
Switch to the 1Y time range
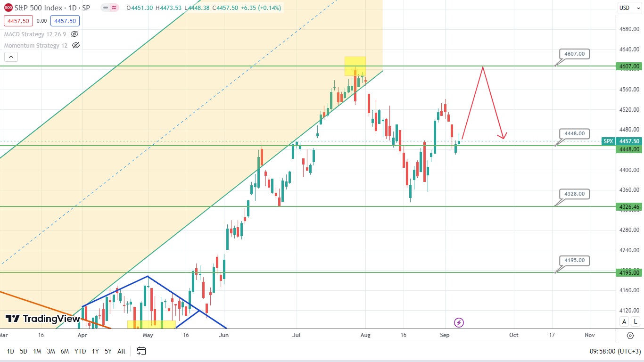click(x=95, y=351)
